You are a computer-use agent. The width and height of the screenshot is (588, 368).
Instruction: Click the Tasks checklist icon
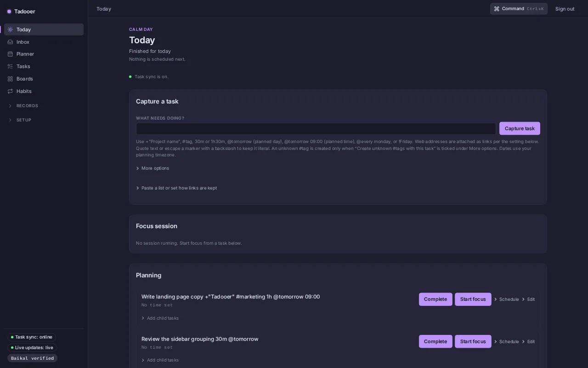tap(10, 66)
